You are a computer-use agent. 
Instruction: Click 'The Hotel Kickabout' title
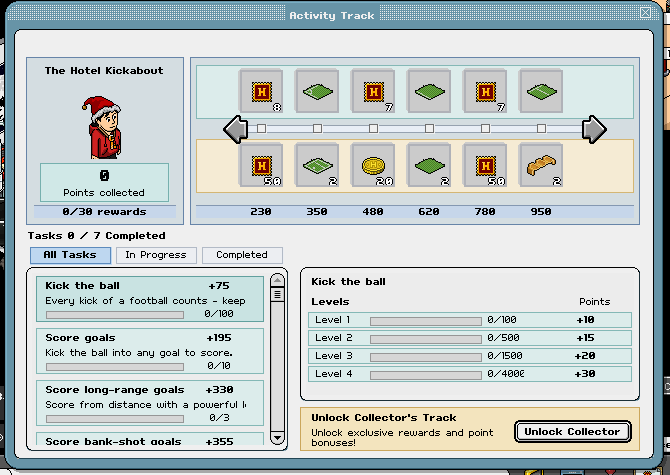104,70
